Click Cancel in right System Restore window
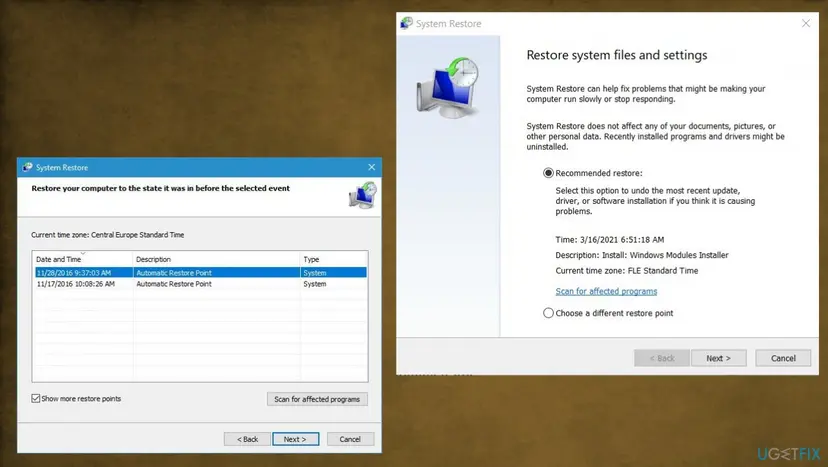 click(783, 358)
